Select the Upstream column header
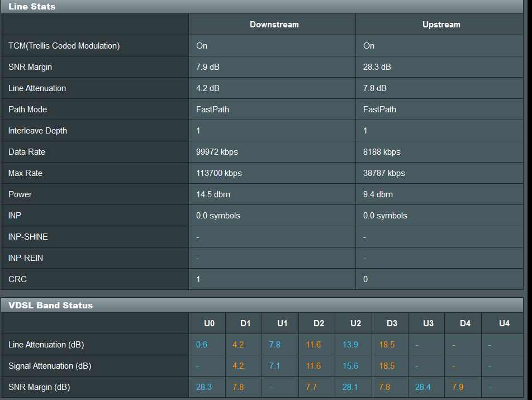The height and width of the screenshot is (400, 532). click(441, 25)
